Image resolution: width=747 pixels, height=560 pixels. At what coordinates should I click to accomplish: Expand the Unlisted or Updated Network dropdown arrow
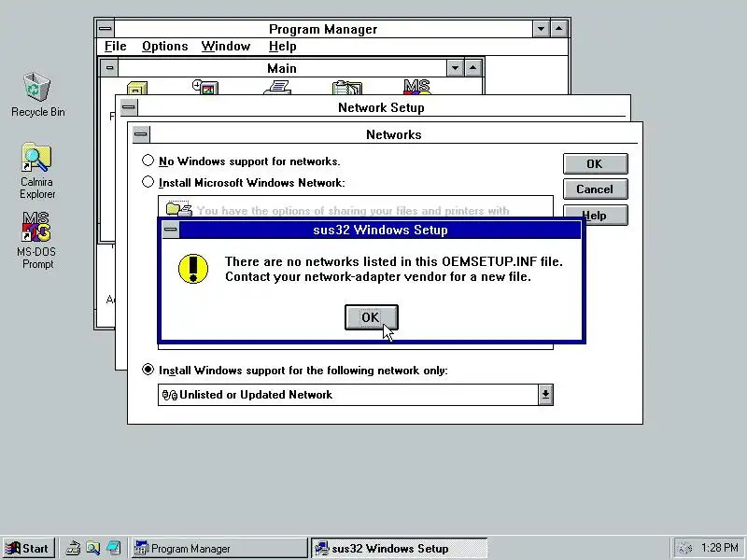pyautogui.click(x=545, y=395)
